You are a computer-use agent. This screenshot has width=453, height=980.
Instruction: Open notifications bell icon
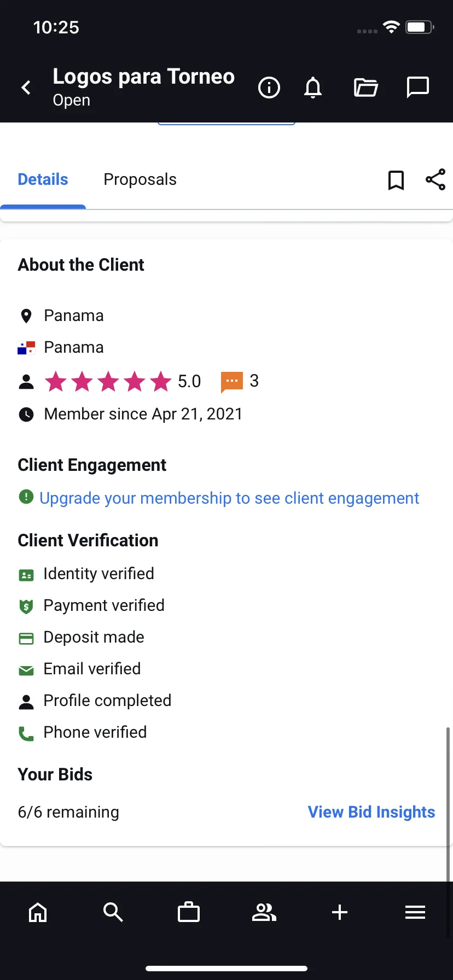tap(313, 87)
